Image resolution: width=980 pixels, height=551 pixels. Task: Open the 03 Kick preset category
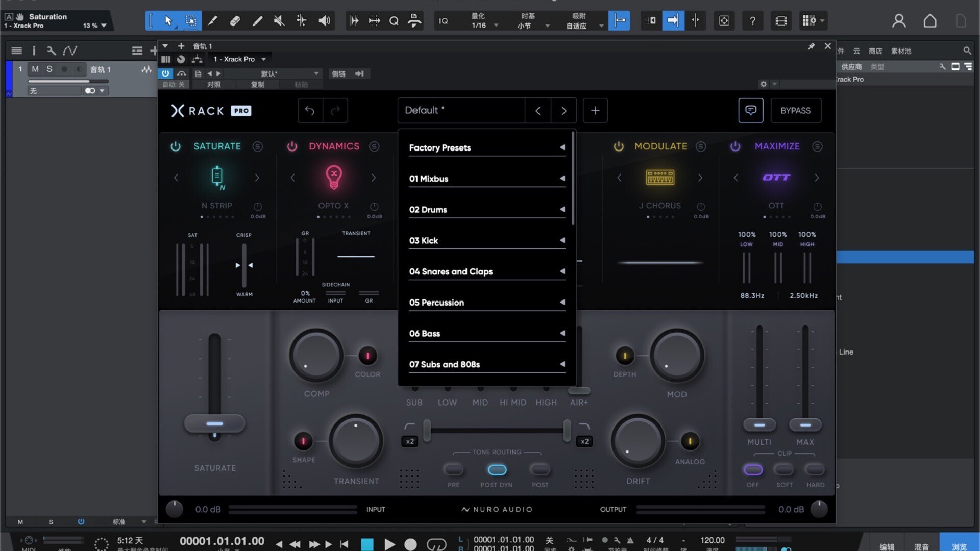(487, 240)
